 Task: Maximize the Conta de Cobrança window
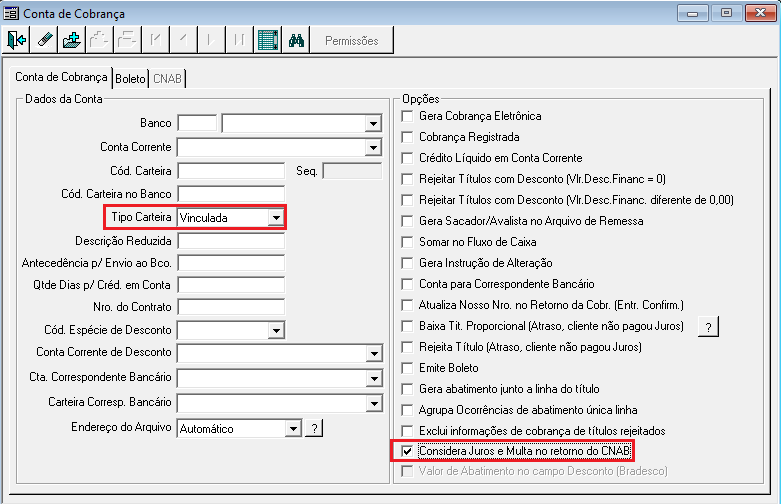726,13
